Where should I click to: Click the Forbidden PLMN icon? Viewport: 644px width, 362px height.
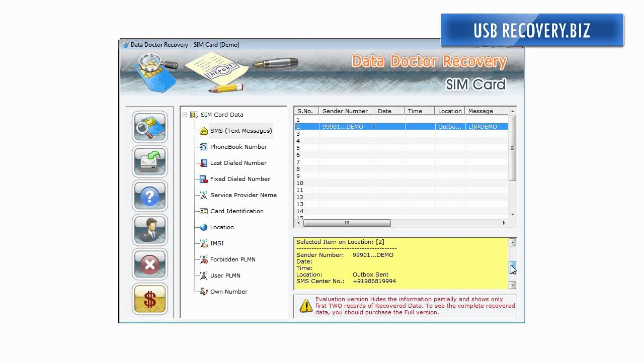203,259
